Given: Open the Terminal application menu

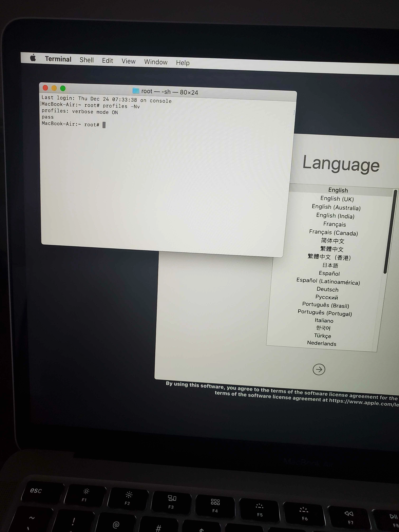Looking at the screenshot, I should click(x=58, y=59).
